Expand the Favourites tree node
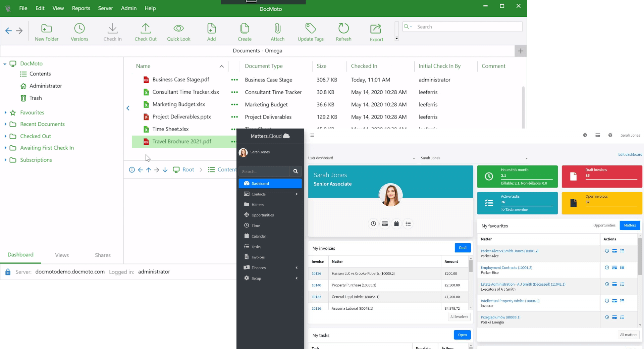 5,112
